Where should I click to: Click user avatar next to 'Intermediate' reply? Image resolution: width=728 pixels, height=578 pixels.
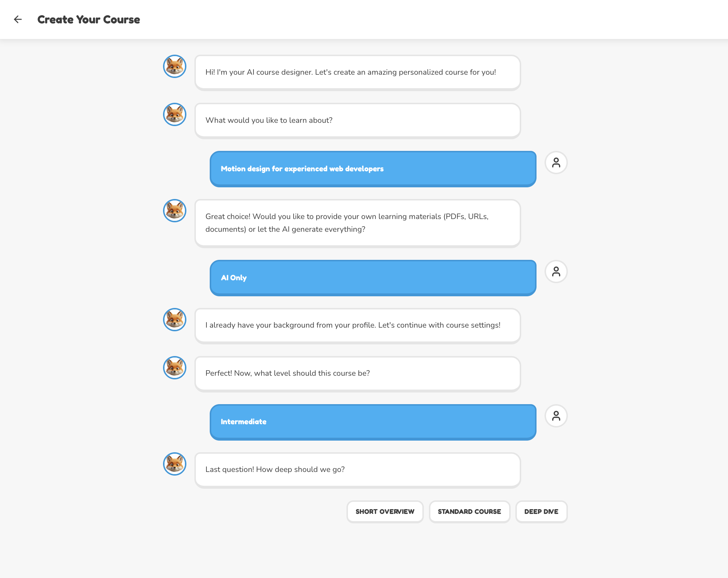[x=556, y=416]
